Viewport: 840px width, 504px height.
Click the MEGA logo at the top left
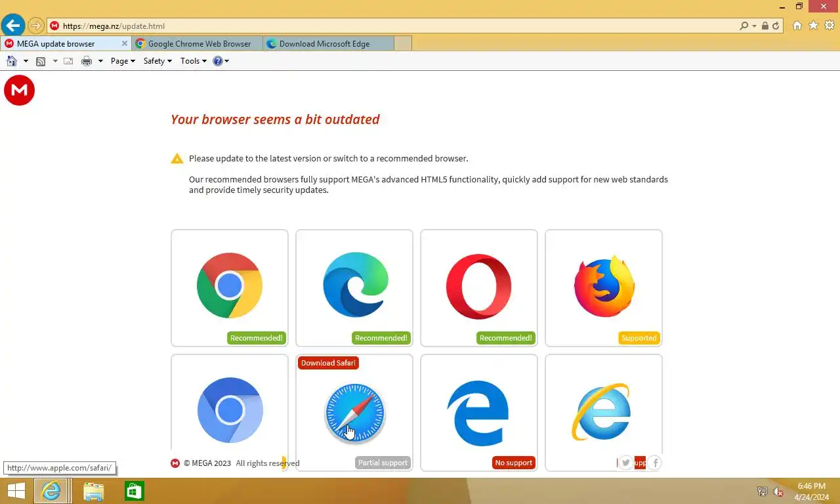(19, 91)
